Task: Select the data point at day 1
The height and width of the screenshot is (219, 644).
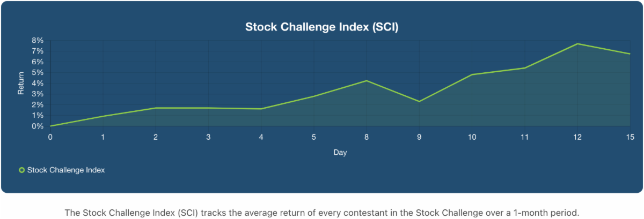Action: (x=103, y=116)
